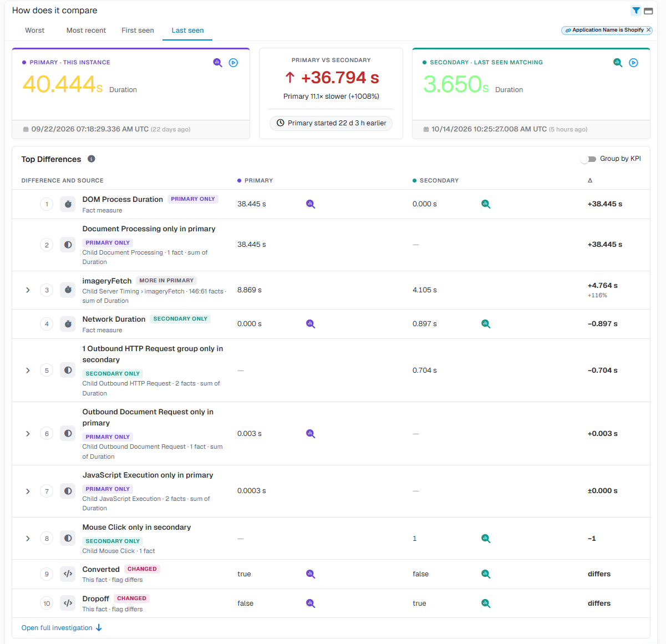This screenshot has width=666, height=644.
Task: Analyze secondary value of Mouse Click row
Action: click(x=486, y=539)
